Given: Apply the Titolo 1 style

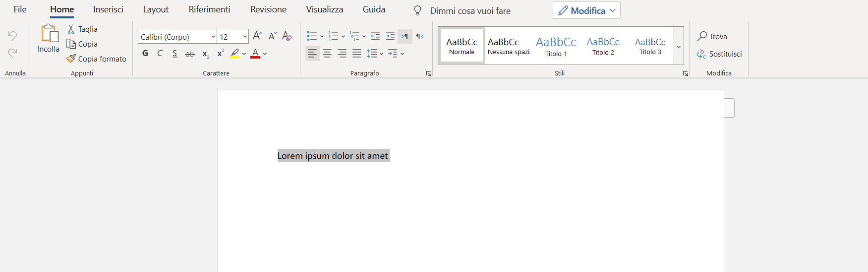Looking at the screenshot, I should 556,46.
